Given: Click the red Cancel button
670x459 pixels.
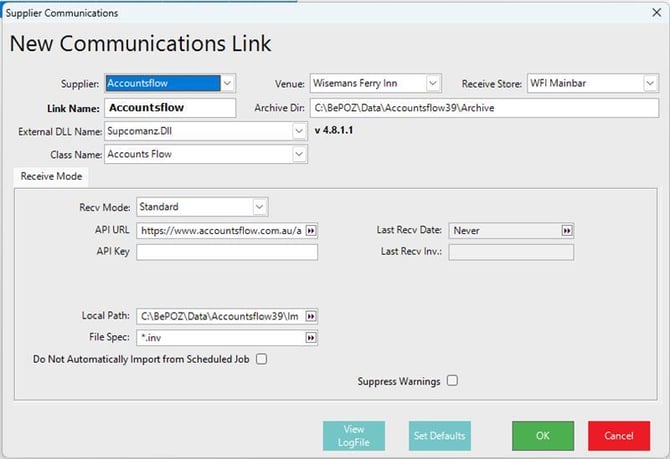Looking at the screenshot, I should [x=618, y=436].
